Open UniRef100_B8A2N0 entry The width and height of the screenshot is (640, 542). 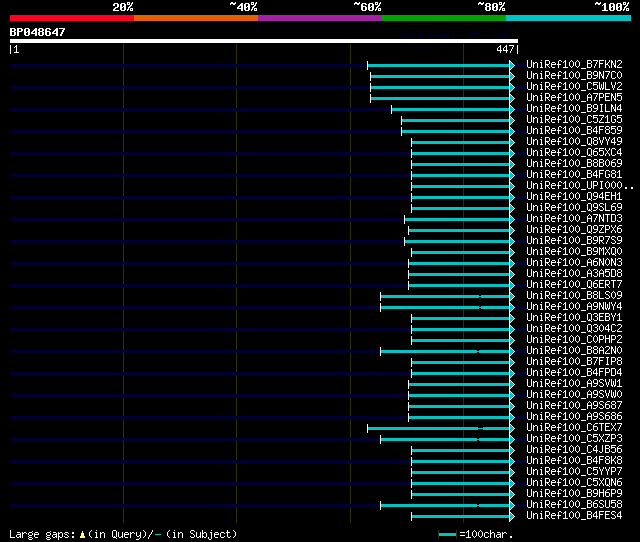click(x=574, y=351)
